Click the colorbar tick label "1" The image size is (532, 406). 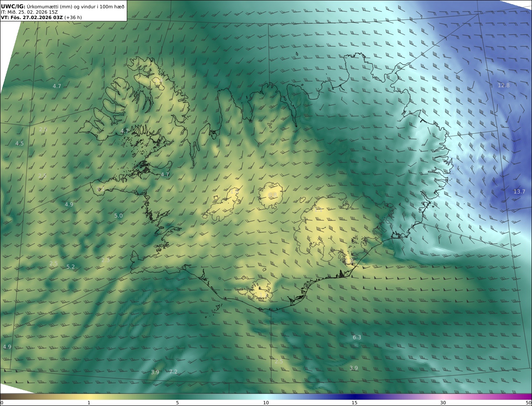(x=89, y=403)
